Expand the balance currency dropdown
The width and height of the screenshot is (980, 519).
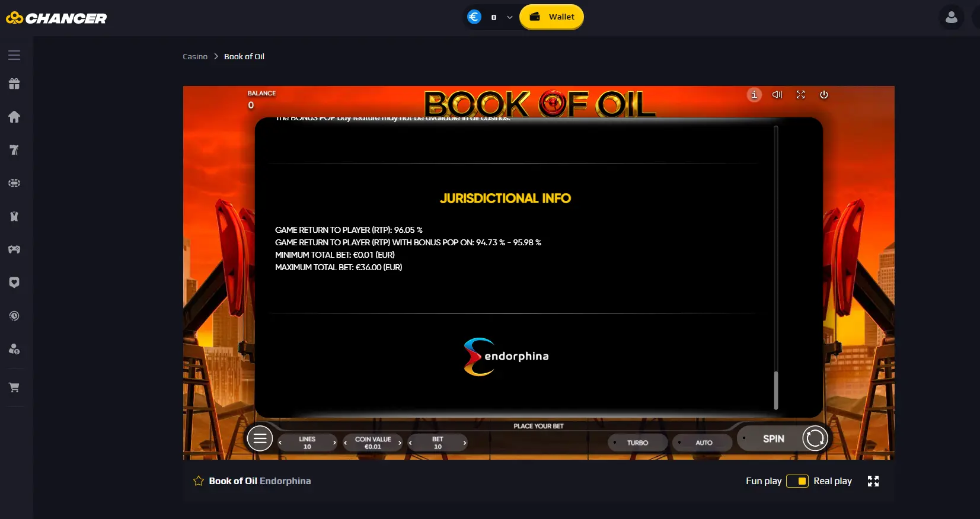[510, 17]
